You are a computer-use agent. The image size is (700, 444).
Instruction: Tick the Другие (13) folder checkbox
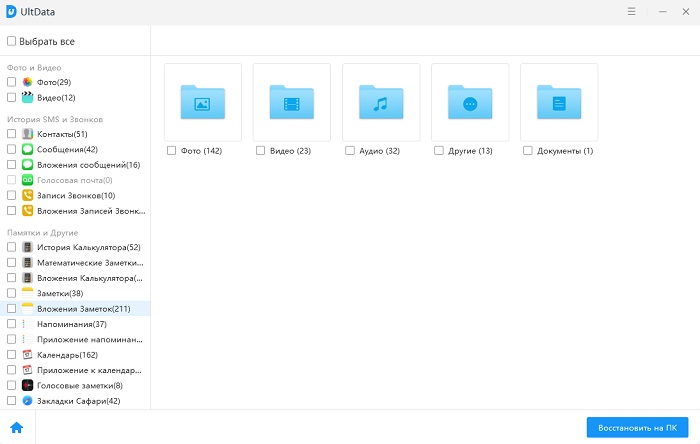[439, 151]
